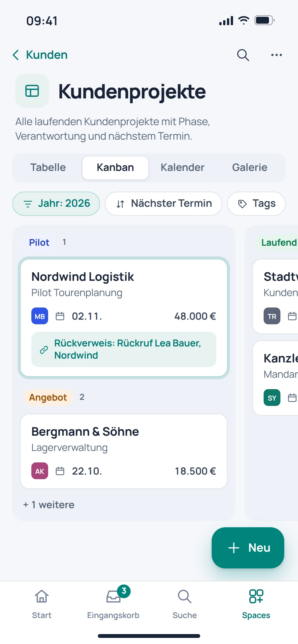
Task: Tap the Wi-Fi indicator in status bar
Action: [x=244, y=20]
